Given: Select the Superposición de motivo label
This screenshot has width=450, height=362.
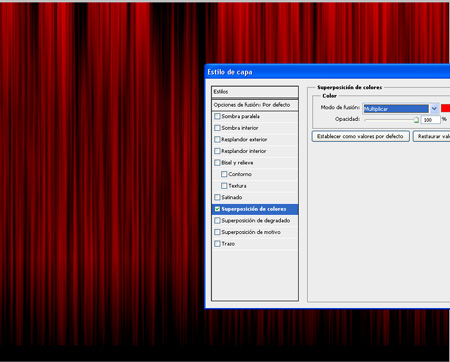Looking at the screenshot, I should click(251, 232).
